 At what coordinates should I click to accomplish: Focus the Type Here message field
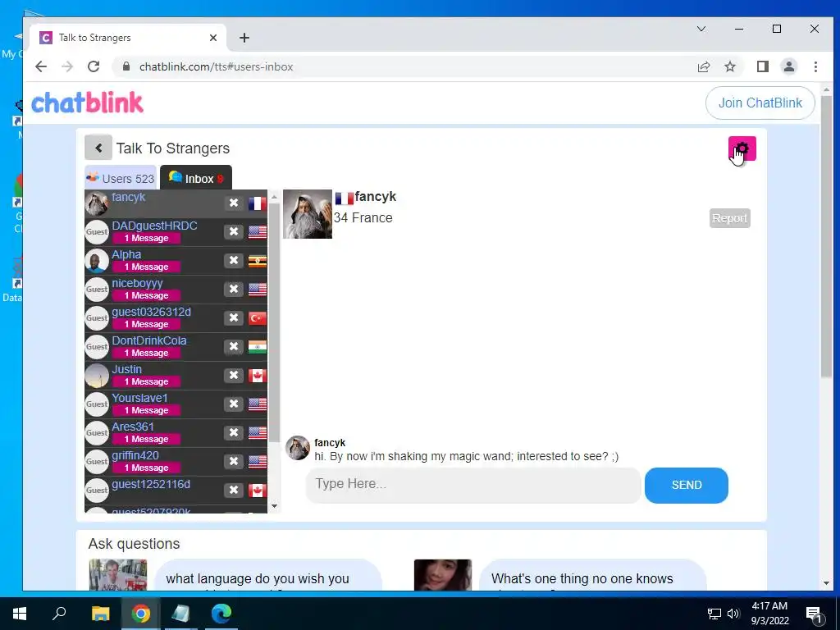473,484
